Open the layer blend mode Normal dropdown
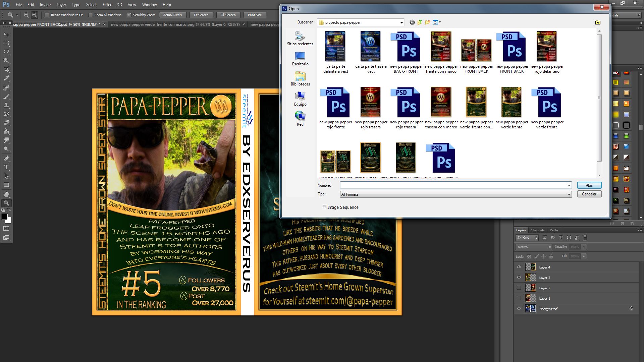This screenshot has height=362, width=644. click(x=534, y=247)
